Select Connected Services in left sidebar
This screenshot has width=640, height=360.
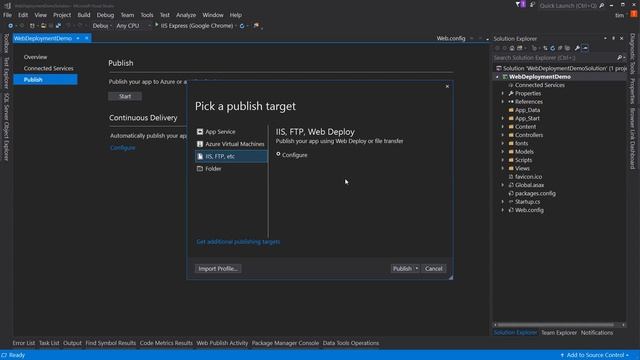(49, 69)
